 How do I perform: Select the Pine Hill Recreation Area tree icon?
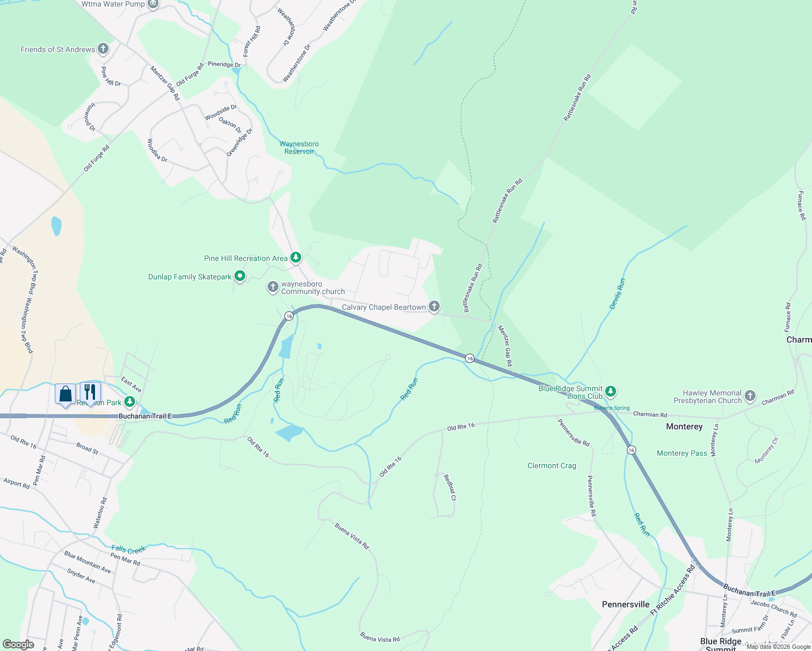point(296,258)
